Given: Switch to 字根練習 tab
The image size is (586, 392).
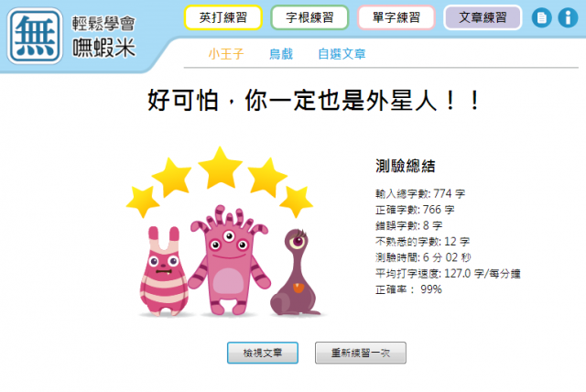Looking at the screenshot, I should point(309,17).
